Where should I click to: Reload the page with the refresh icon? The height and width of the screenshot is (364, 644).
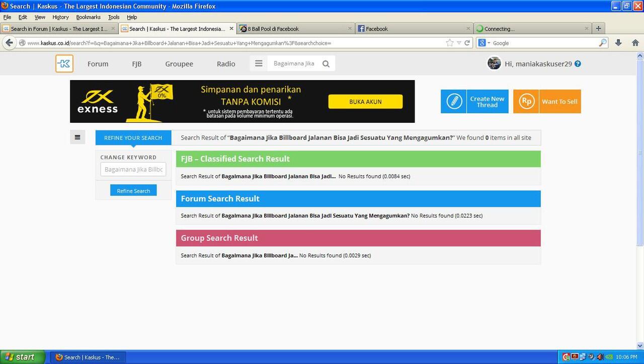467,43
